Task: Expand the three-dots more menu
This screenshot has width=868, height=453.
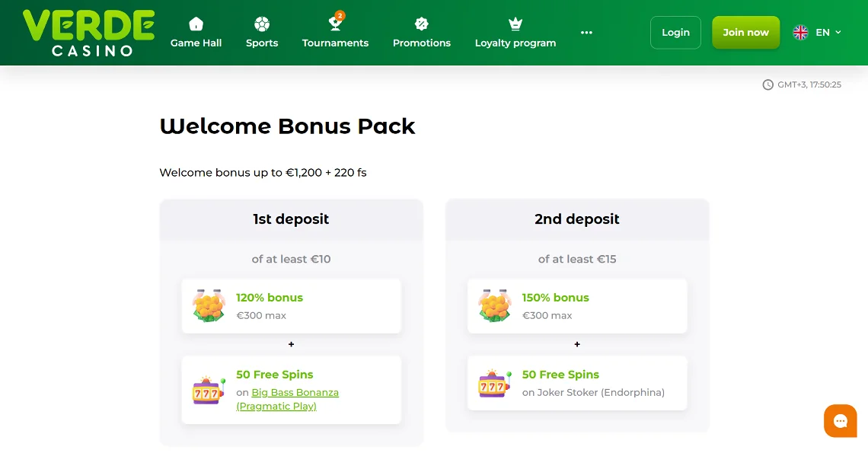Action: click(586, 33)
